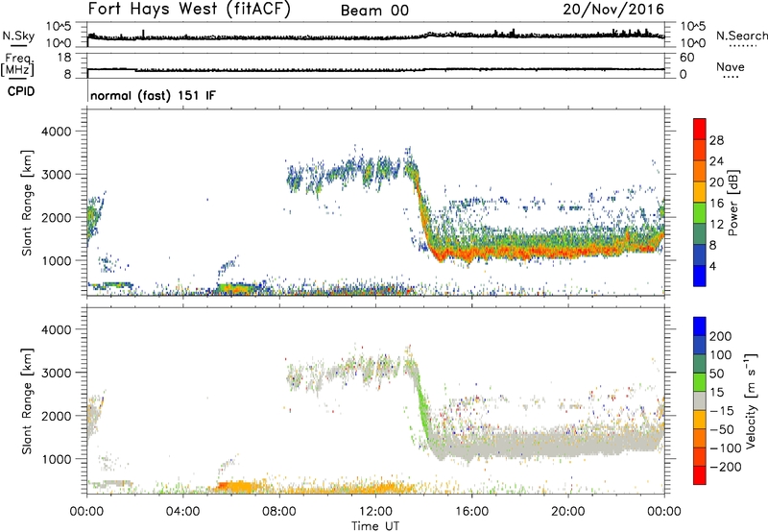The height and width of the screenshot is (532, 768).
Task: Click the "16:00" time tick label
Action: (x=471, y=512)
